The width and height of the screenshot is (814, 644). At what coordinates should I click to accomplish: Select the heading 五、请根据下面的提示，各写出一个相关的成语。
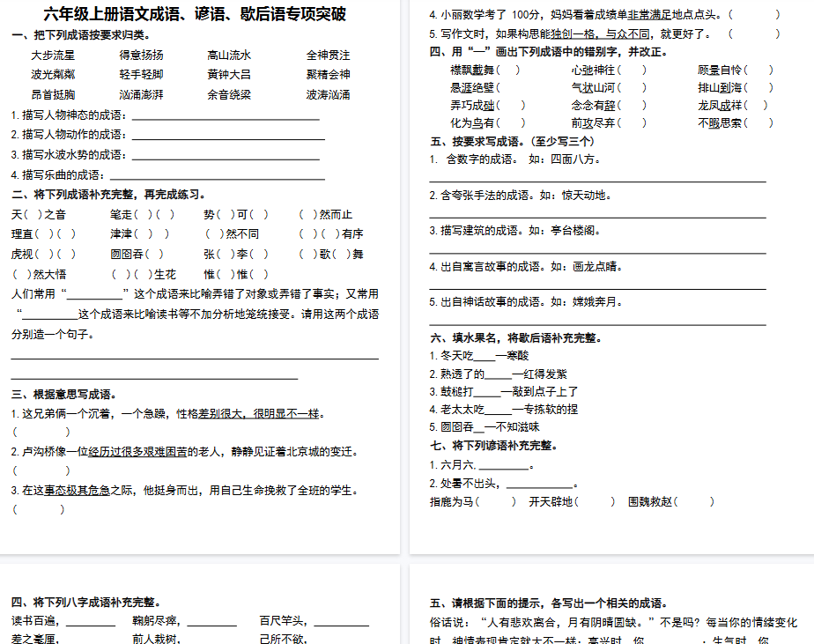tap(549, 603)
